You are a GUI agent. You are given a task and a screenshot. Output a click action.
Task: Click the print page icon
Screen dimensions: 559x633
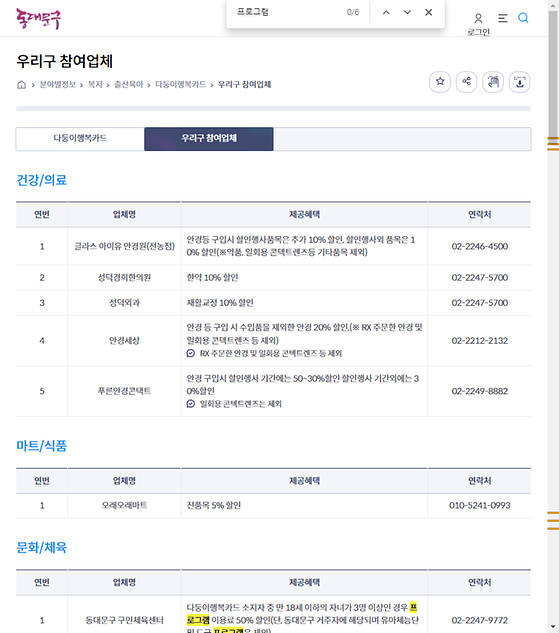coord(493,82)
